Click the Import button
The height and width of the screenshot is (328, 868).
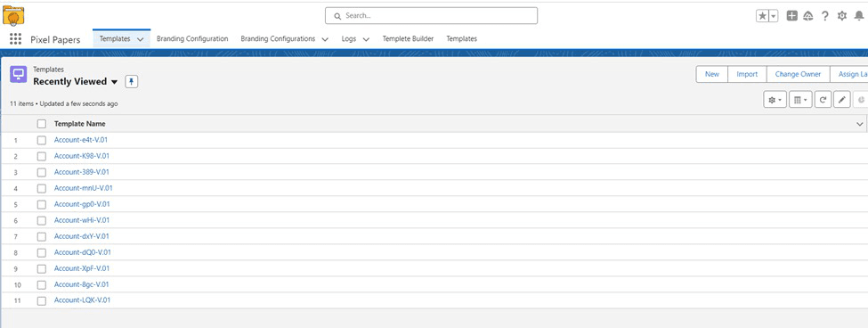point(747,74)
